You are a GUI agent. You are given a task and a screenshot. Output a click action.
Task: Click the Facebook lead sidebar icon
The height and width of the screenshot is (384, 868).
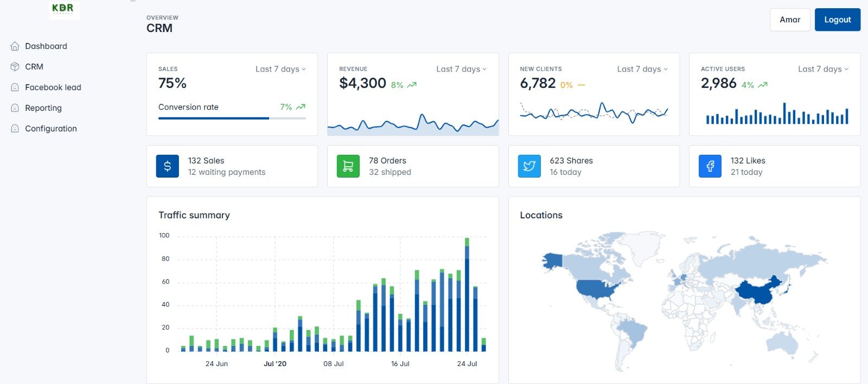point(15,87)
